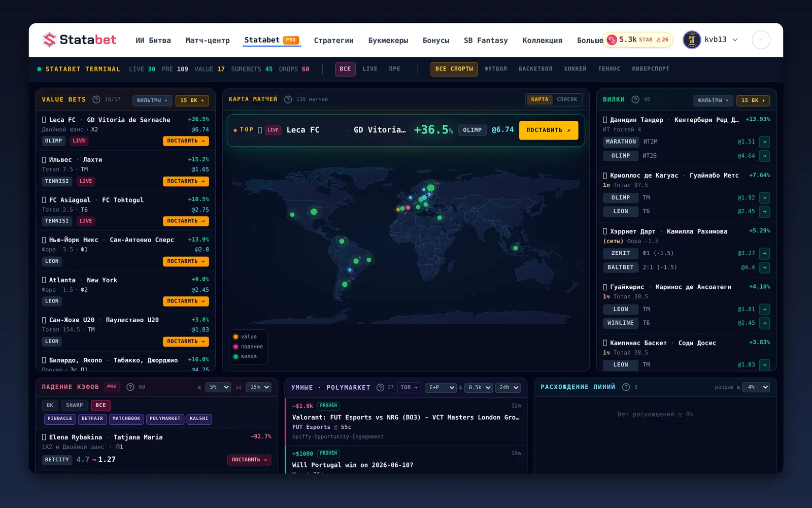Screen dimensions: 812x508
Task: Select the КИБЕРСПОРТ sport tab
Action: pyautogui.click(x=651, y=69)
